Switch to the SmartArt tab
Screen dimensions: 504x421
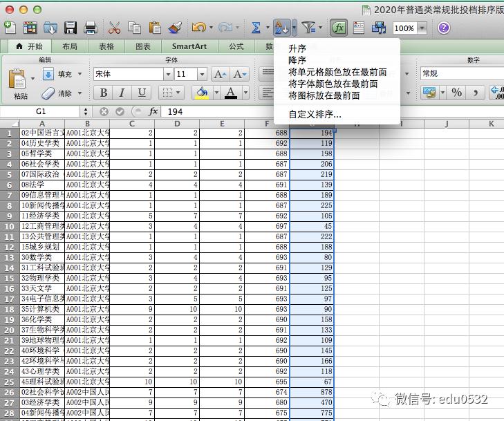click(189, 46)
